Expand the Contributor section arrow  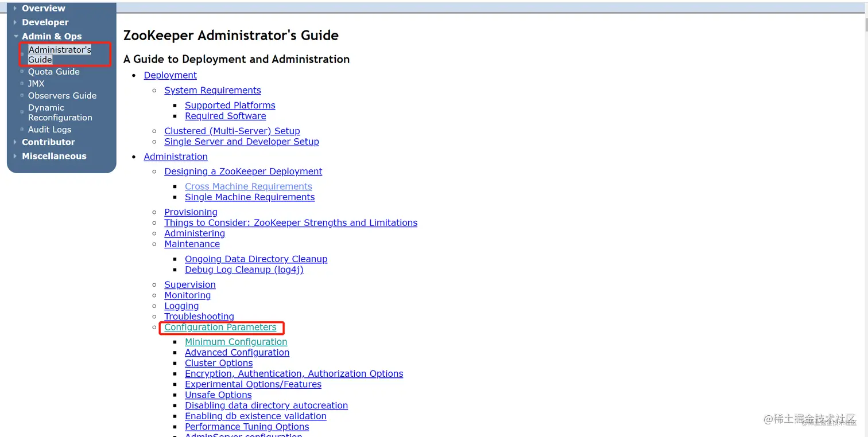pyautogui.click(x=15, y=142)
